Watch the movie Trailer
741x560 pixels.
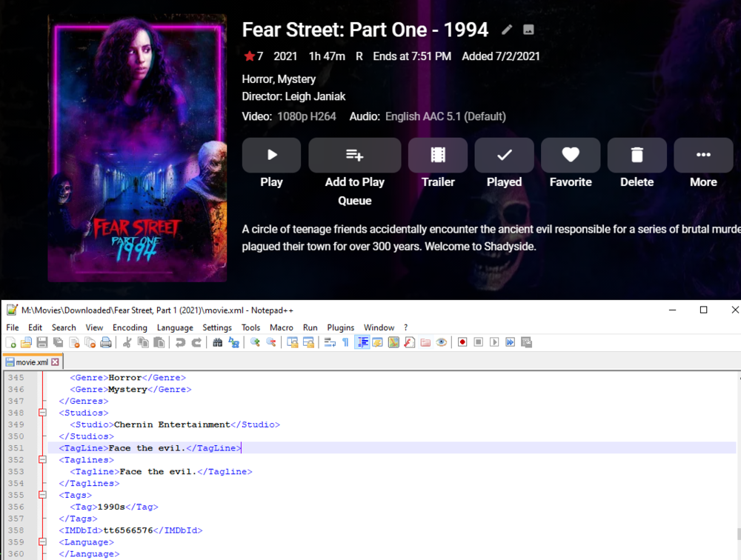tap(437, 156)
